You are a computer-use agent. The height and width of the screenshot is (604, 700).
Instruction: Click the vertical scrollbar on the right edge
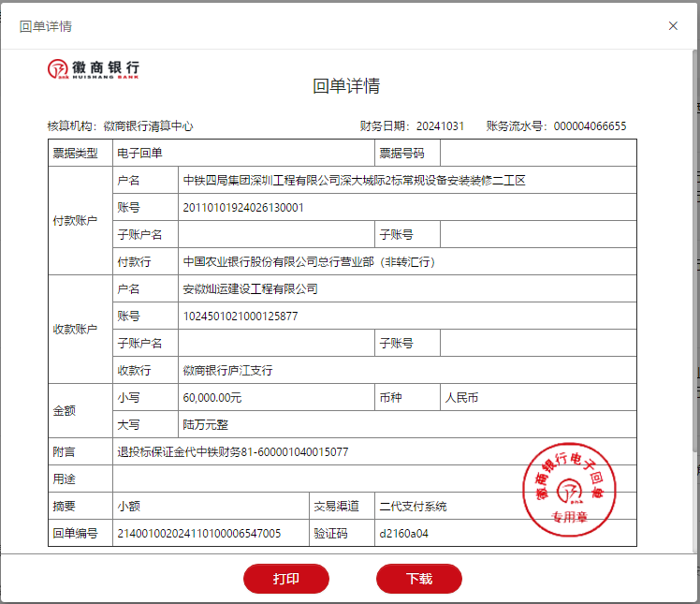695,281
